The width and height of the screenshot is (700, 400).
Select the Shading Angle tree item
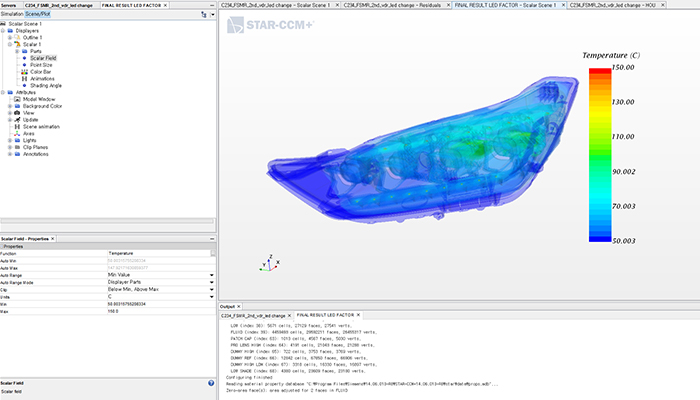pyautogui.click(x=46, y=85)
